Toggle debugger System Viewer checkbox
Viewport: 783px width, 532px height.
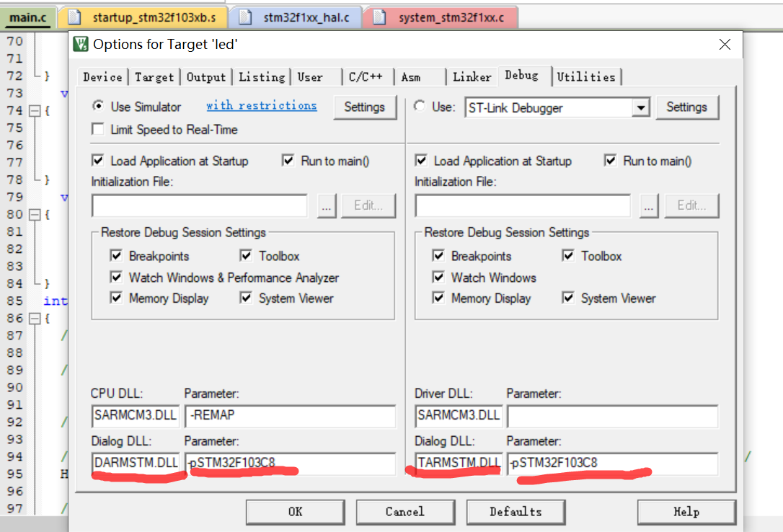pos(567,298)
